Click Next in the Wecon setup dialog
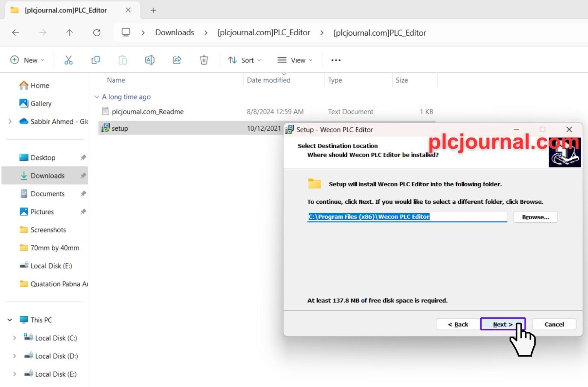Viewport: 588px width, 387px height. [502, 324]
